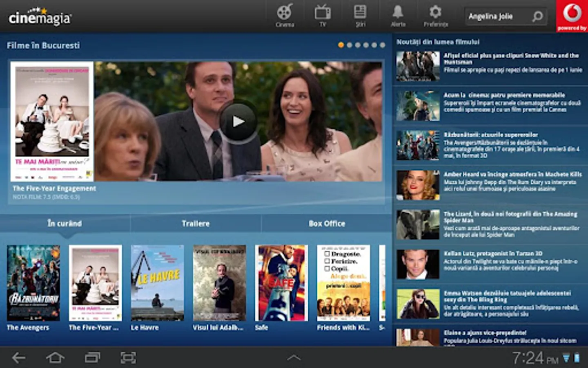Click the Le Havre title label
The height and width of the screenshot is (368, 588).
pyautogui.click(x=145, y=328)
